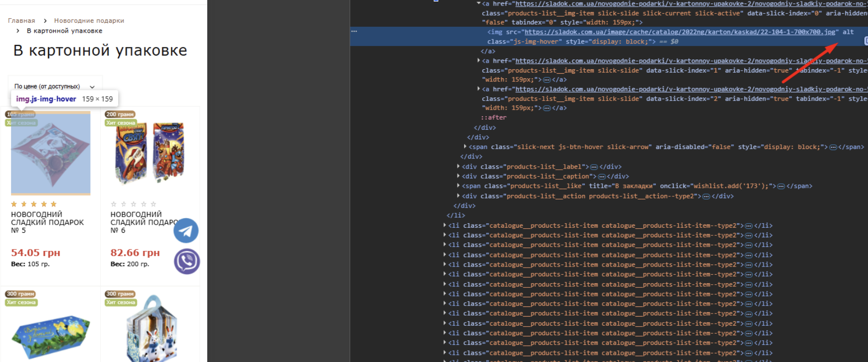The height and width of the screenshot is (362, 868).
Task: Click the breadcrumb chevron after Главная
Action: click(x=45, y=21)
